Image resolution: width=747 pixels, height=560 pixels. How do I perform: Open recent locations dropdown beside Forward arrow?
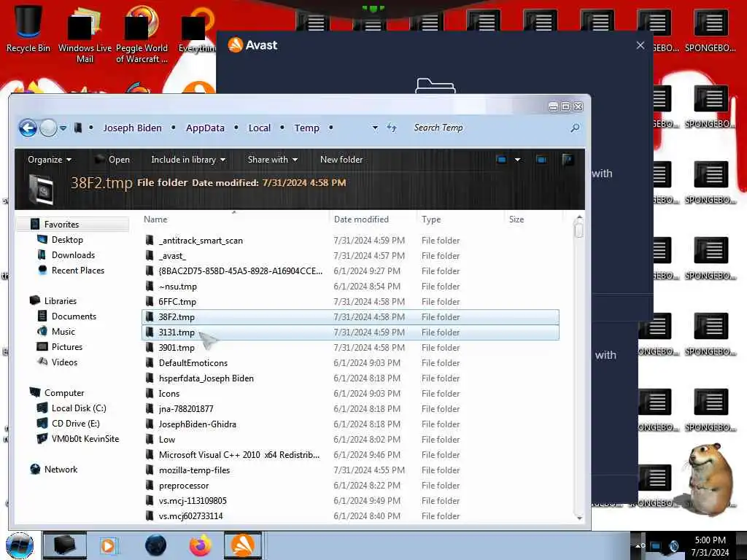coord(63,128)
